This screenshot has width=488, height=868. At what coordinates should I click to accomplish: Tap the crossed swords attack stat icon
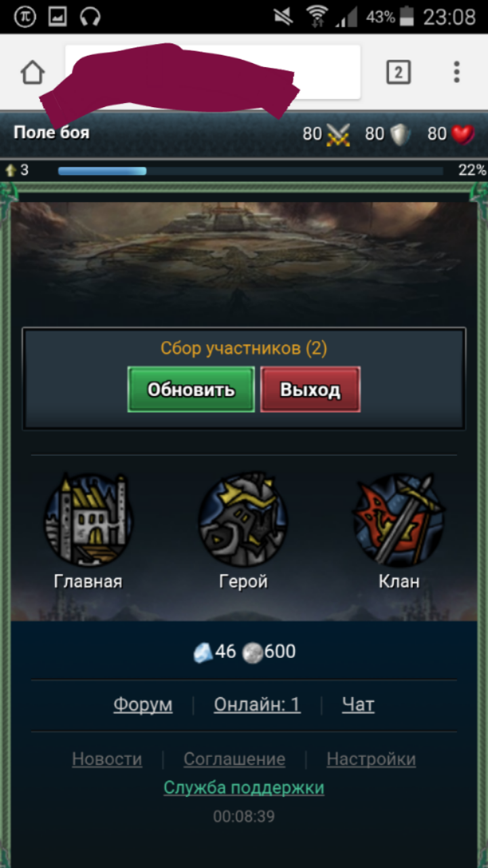tap(338, 134)
